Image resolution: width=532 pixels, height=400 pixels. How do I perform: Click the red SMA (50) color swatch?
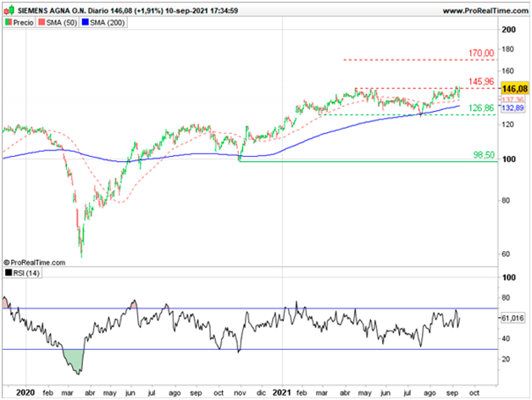click(42, 22)
